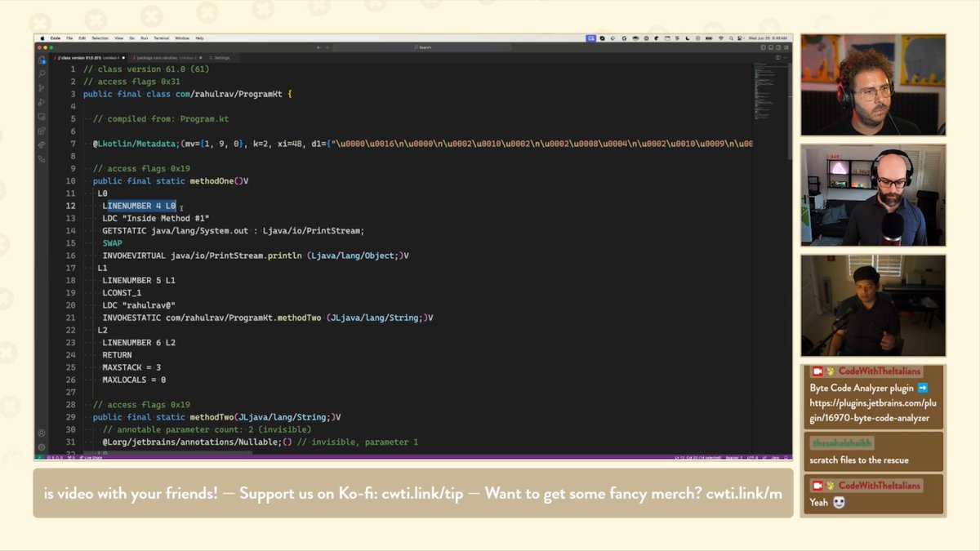The width and height of the screenshot is (980, 551).
Task: Click line number 14 in the gutter
Action: click(x=71, y=230)
